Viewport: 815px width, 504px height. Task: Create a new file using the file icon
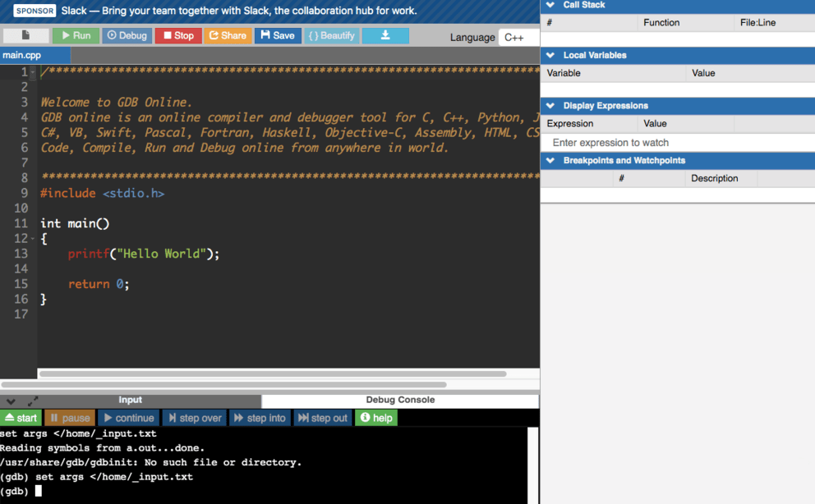point(25,34)
